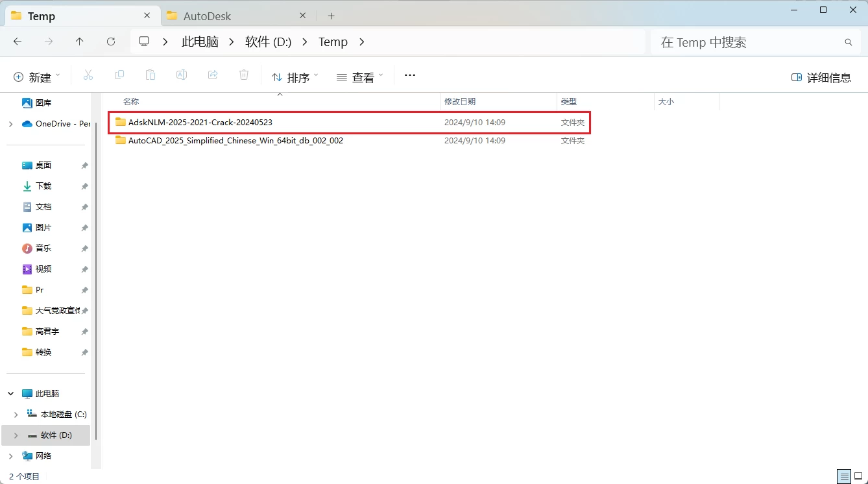
Task: Click the Share icon in toolbar
Action: 213,75
